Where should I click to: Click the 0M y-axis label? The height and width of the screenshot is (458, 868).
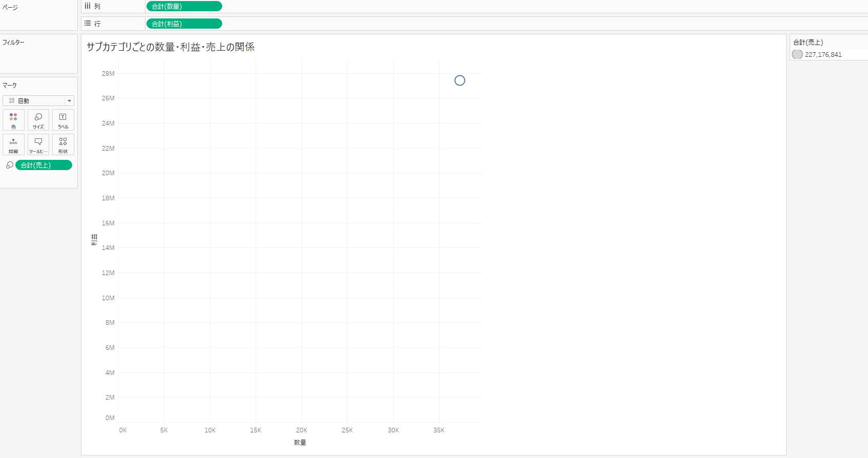[110, 418]
